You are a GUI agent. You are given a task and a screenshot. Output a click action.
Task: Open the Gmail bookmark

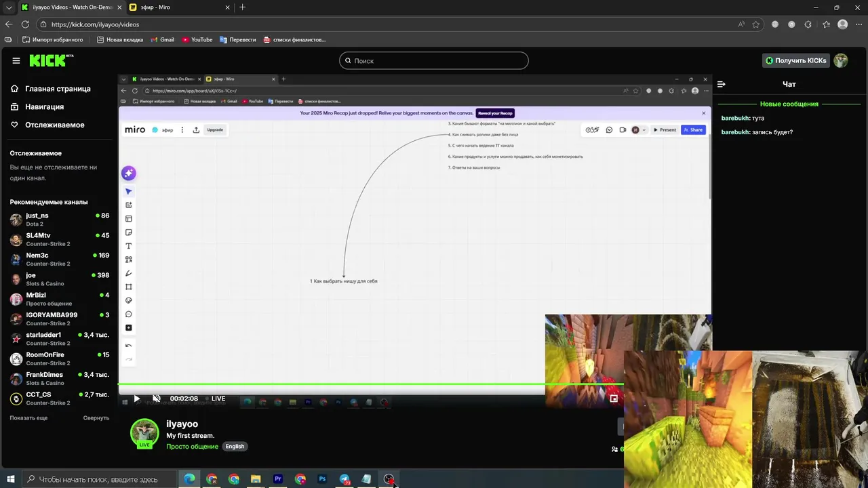pyautogui.click(x=163, y=40)
